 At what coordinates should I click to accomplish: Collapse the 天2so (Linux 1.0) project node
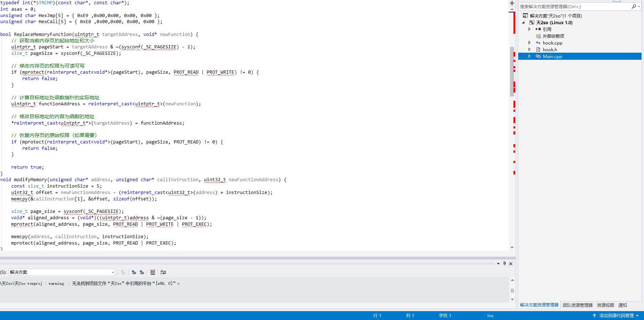pos(523,22)
